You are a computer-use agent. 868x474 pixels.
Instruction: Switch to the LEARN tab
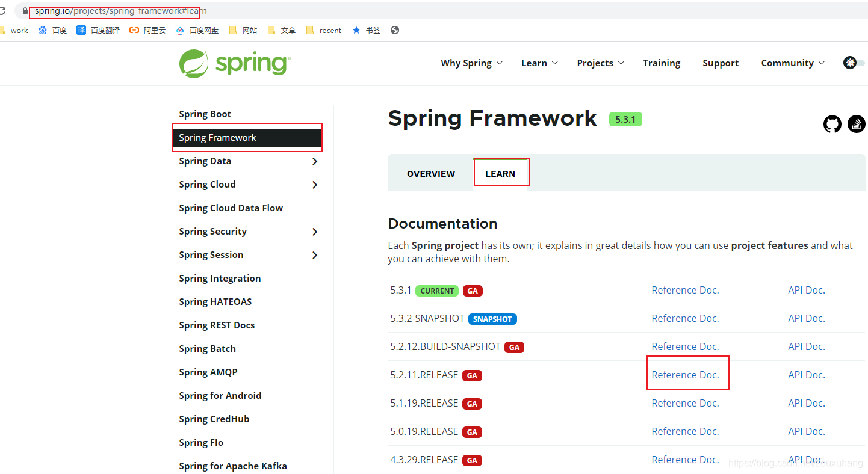coord(500,173)
